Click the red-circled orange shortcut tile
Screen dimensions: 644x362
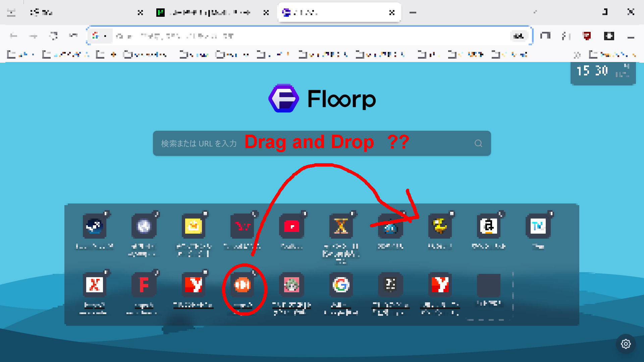coord(243,285)
